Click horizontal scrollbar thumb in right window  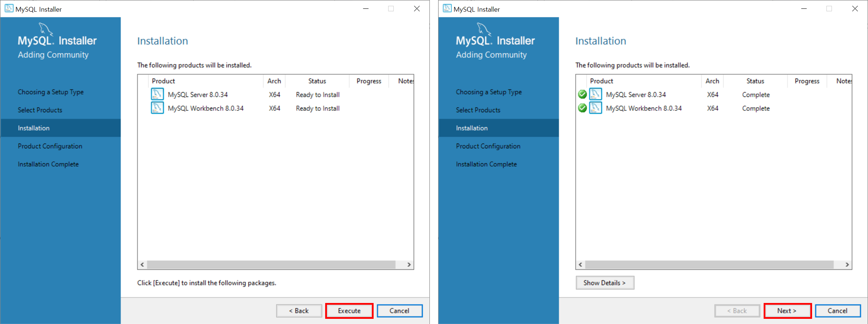[709, 265]
